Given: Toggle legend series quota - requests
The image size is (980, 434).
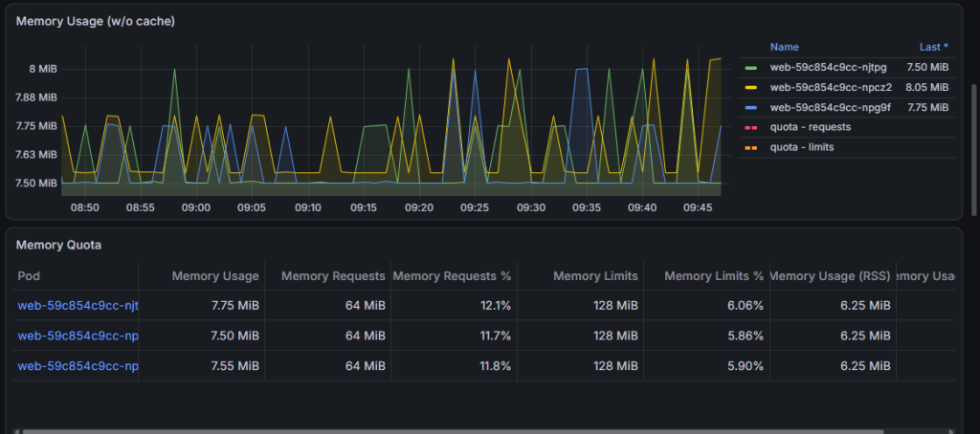Looking at the screenshot, I should 810,127.
